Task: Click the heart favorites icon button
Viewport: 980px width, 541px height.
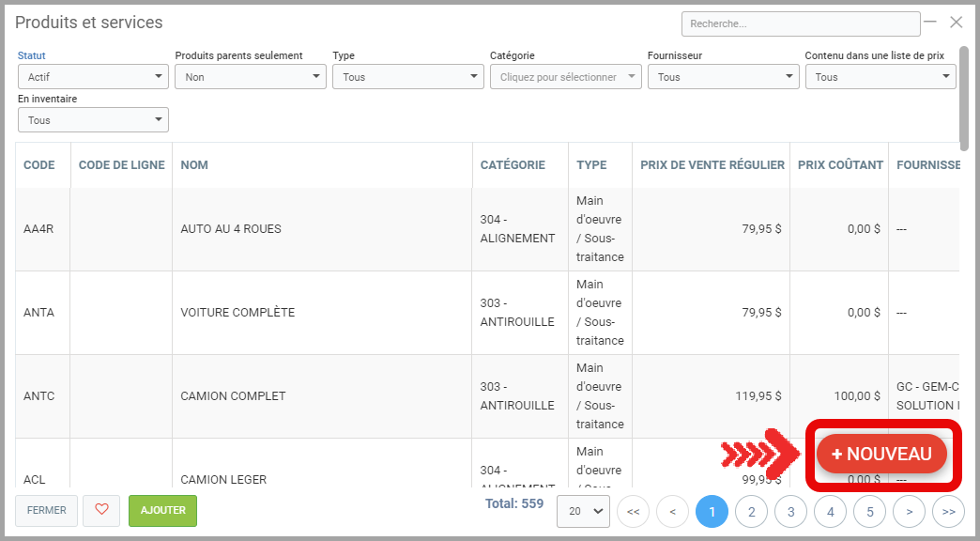Action: coord(102,510)
